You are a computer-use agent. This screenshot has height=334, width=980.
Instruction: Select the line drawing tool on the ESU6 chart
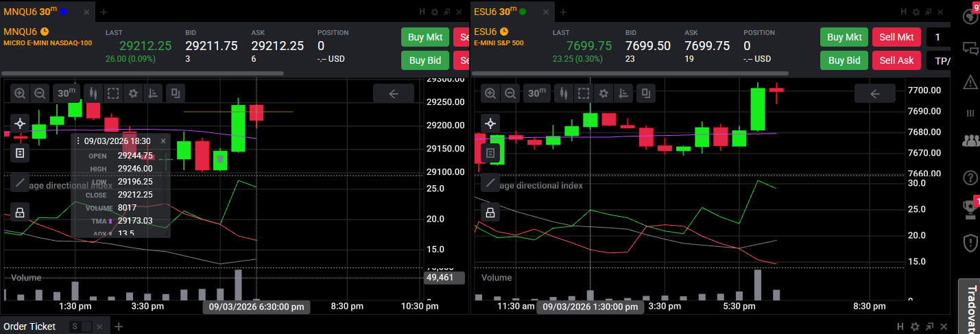[x=490, y=182]
